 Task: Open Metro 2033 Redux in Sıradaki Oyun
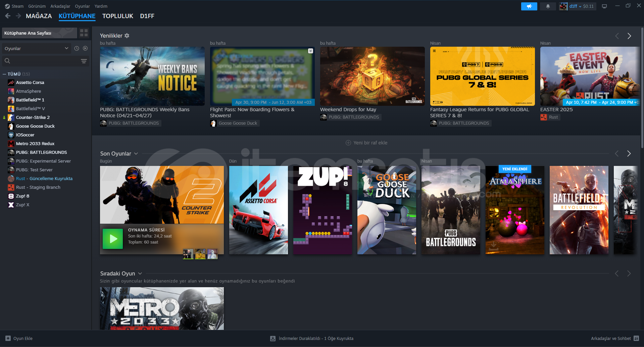pyautogui.click(x=162, y=308)
